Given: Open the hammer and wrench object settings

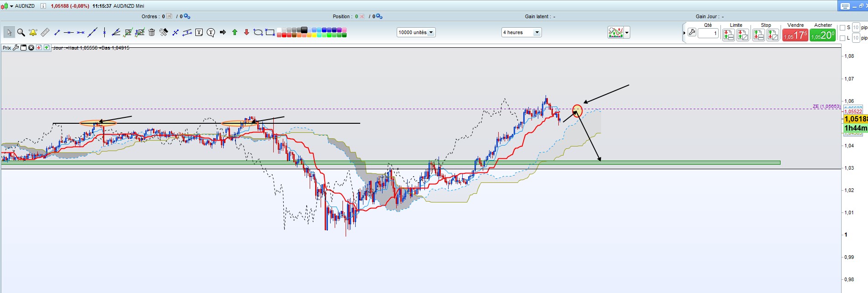Looking at the screenshot, I should click(x=163, y=32).
